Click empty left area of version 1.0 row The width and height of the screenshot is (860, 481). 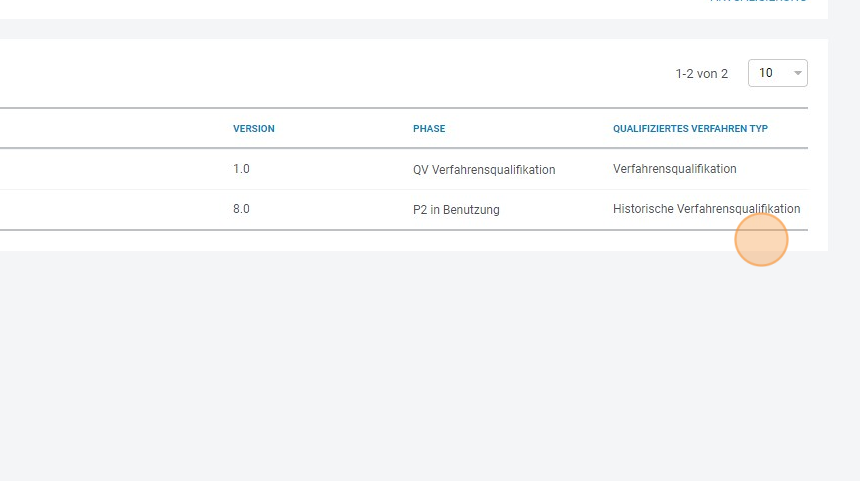click(100, 169)
